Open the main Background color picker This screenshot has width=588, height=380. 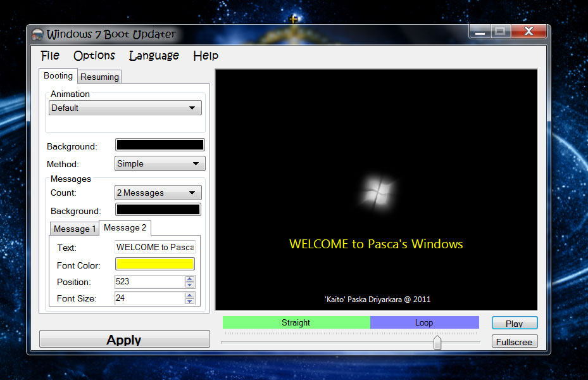click(x=160, y=145)
